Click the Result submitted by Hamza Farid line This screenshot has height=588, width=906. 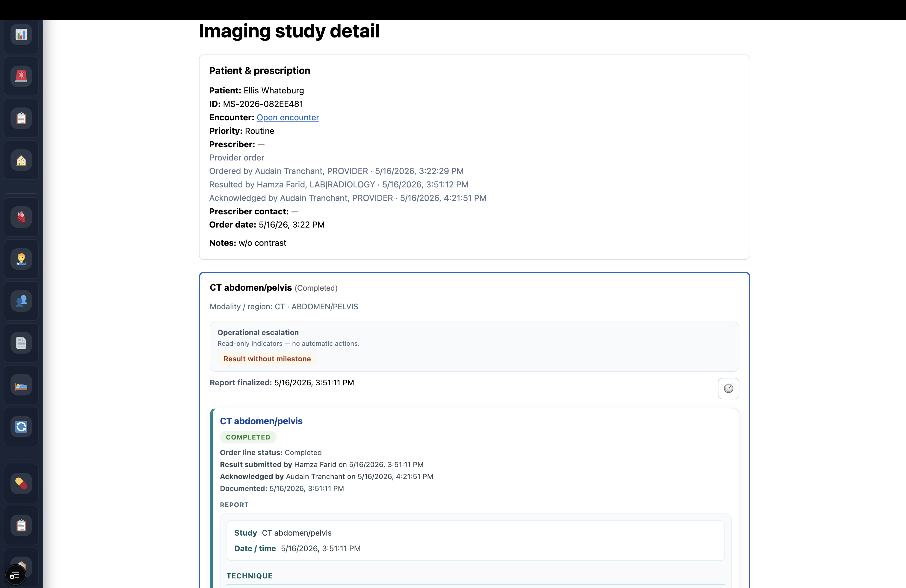pyautogui.click(x=322, y=464)
